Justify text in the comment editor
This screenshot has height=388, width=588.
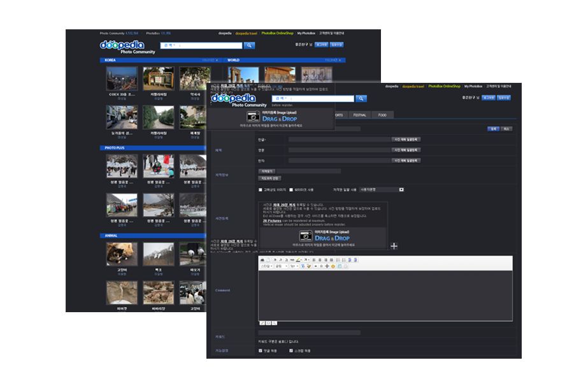click(x=331, y=260)
